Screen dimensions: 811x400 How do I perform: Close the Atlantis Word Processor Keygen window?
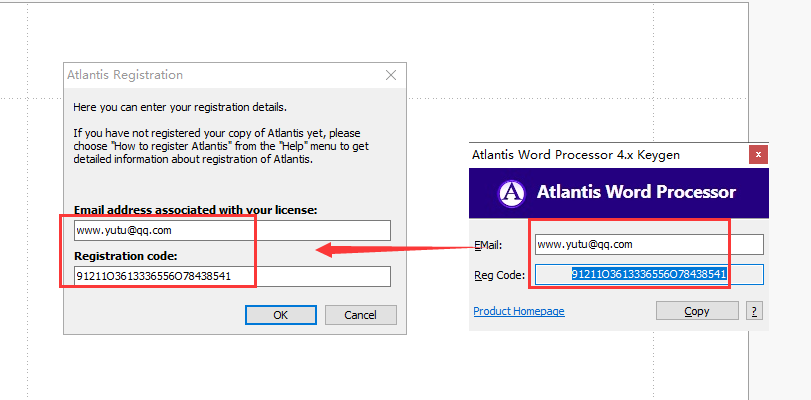tap(759, 154)
